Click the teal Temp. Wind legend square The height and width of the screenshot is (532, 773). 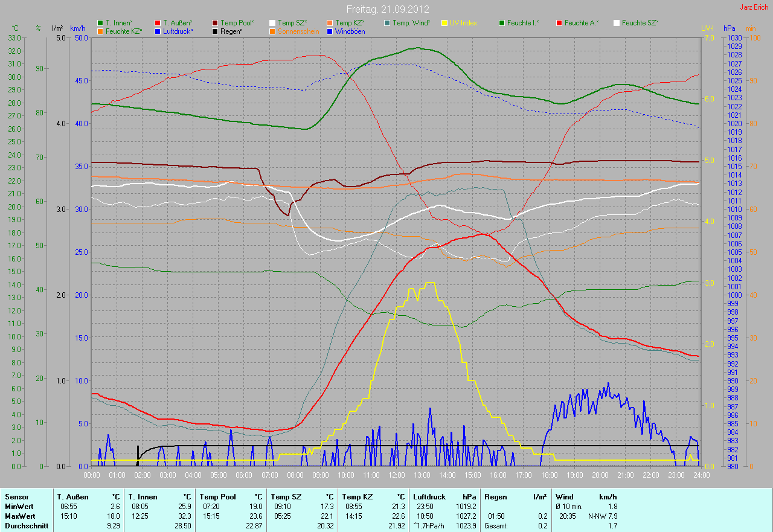point(387,23)
